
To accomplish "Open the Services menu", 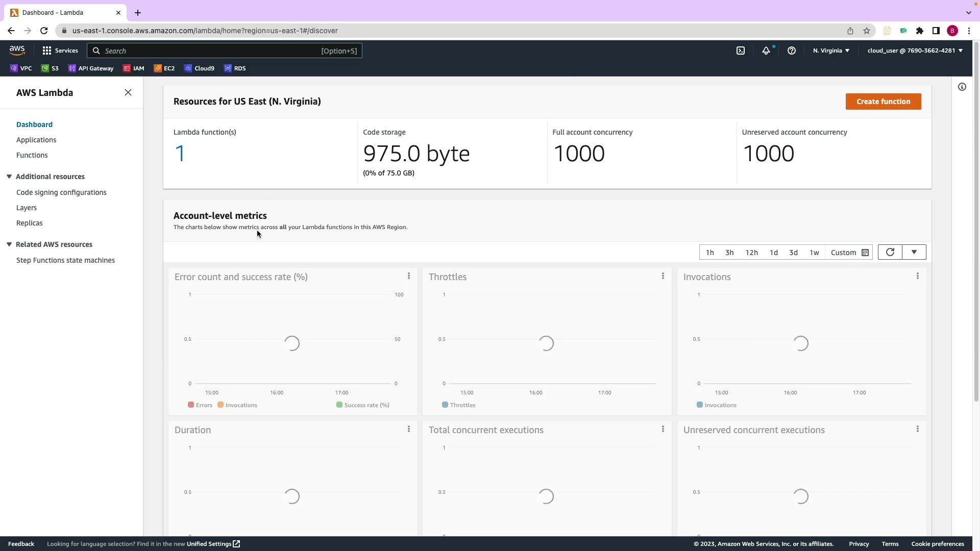I will (x=60, y=51).
